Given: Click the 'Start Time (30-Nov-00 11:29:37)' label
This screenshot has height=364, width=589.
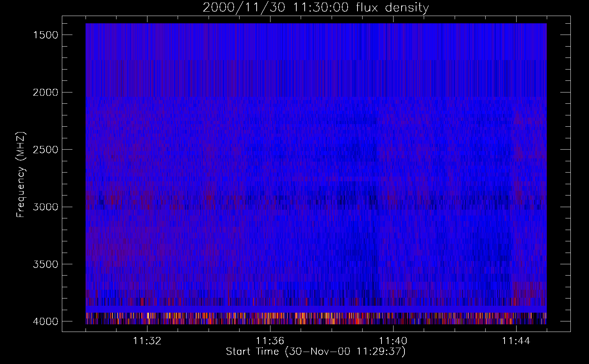Looking at the screenshot, I should pos(316,352).
